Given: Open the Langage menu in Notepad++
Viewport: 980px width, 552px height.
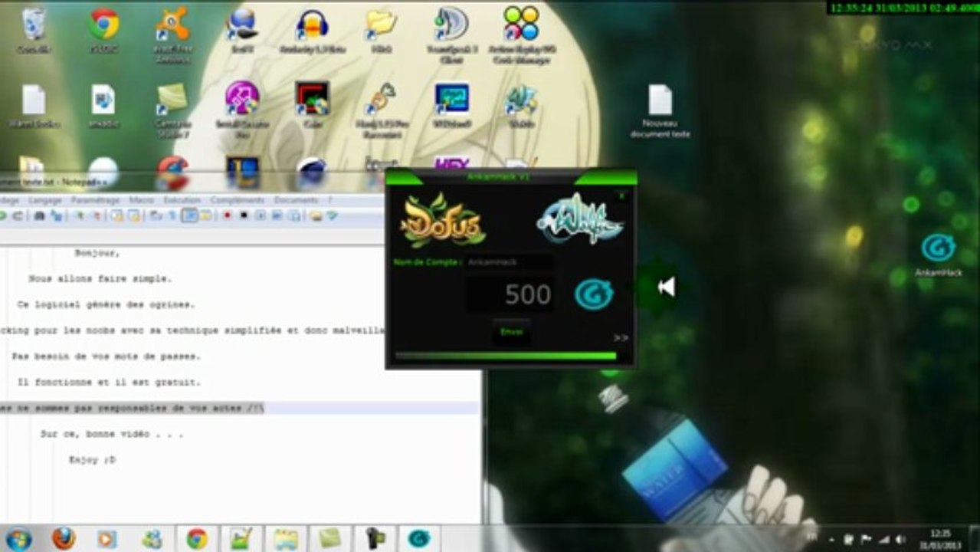Looking at the screenshot, I should [45, 200].
